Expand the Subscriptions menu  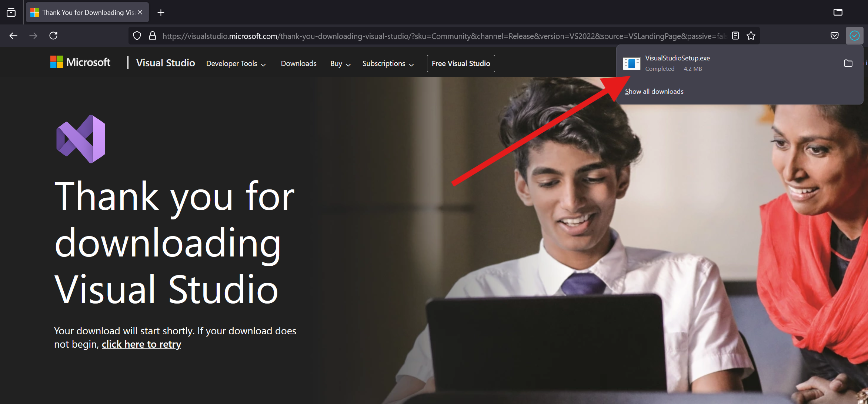(388, 64)
